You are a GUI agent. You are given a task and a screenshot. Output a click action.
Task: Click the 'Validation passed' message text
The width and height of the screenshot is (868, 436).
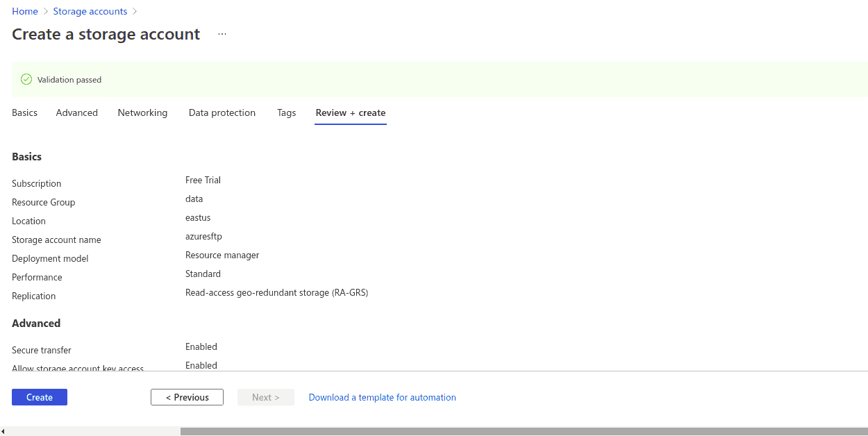point(69,80)
